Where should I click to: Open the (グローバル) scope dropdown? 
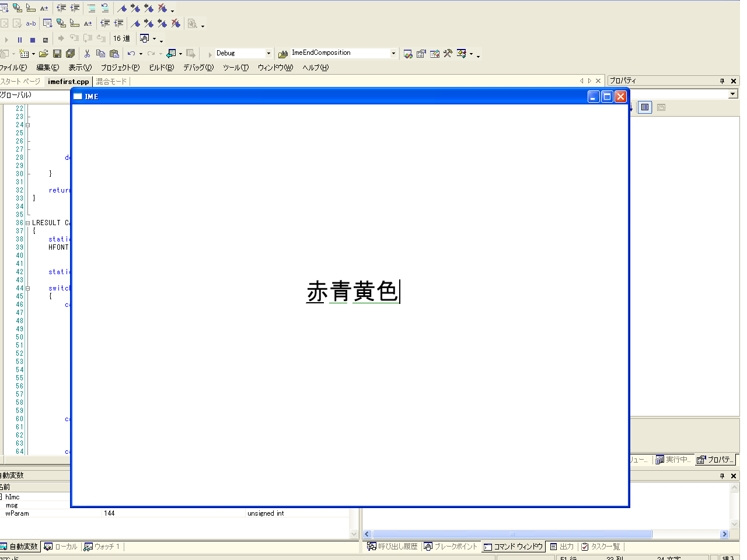point(35,95)
